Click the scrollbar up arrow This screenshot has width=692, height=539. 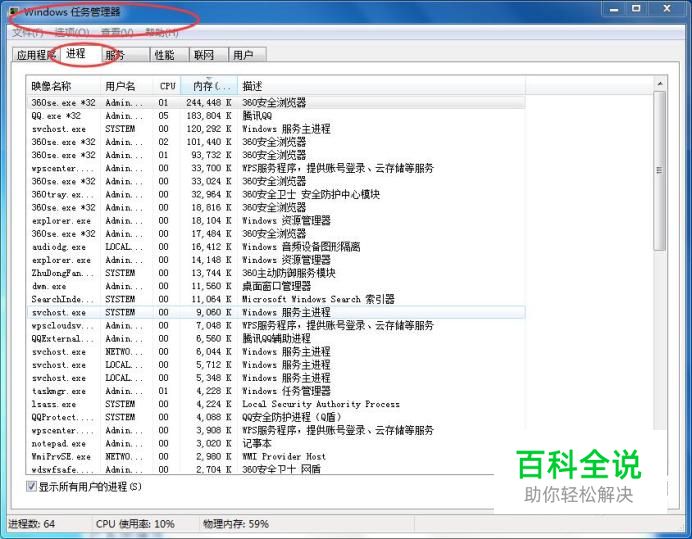coord(660,83)
